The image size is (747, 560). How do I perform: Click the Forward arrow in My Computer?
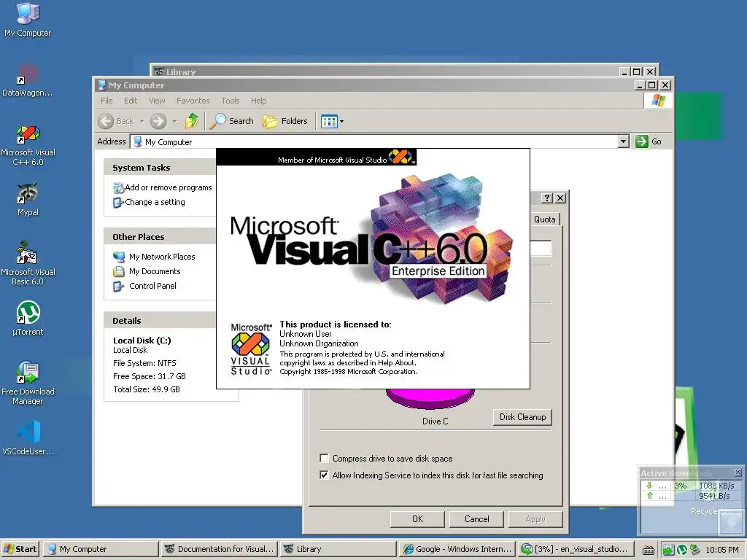(x=158, y=121)
